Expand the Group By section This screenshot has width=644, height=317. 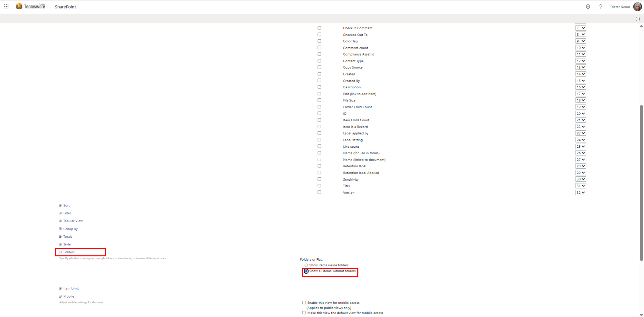click(x=70, y=229)
